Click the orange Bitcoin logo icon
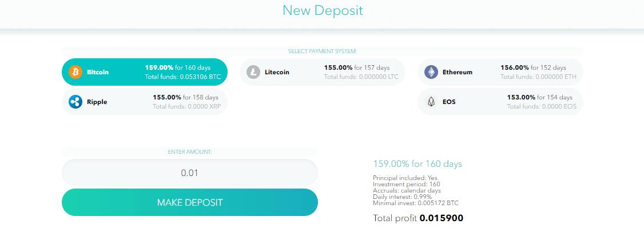 point(75,72)
